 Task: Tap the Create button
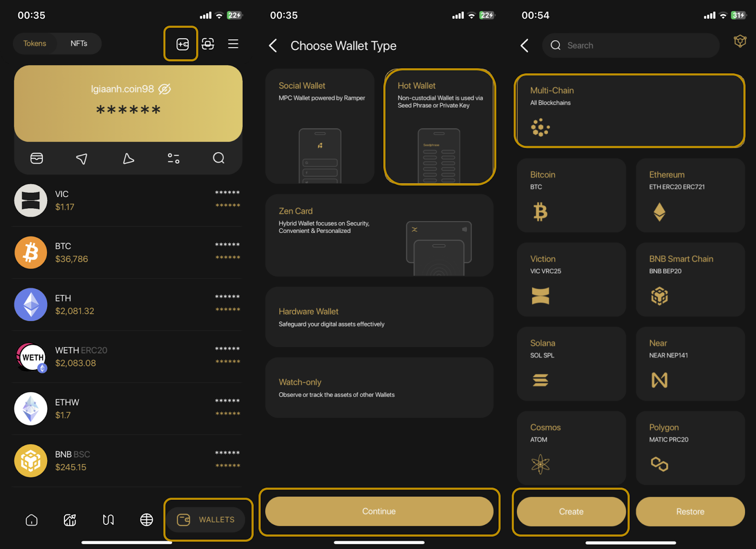point(571,512)
